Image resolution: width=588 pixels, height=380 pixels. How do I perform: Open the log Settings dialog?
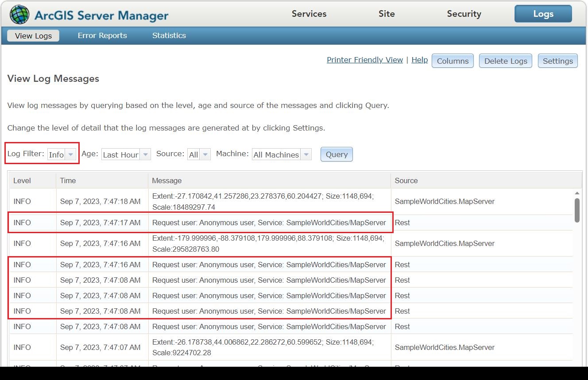pyautogui.click(x=557, y=61)
